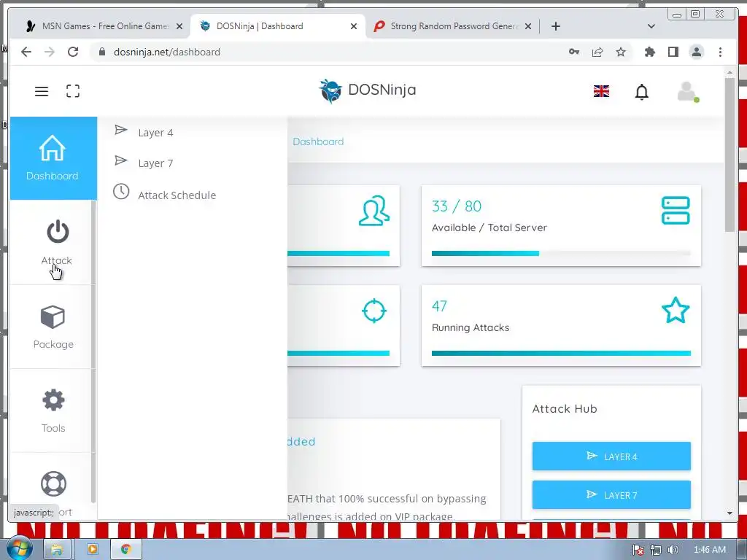Click the users icon on the card

[374, 211]
